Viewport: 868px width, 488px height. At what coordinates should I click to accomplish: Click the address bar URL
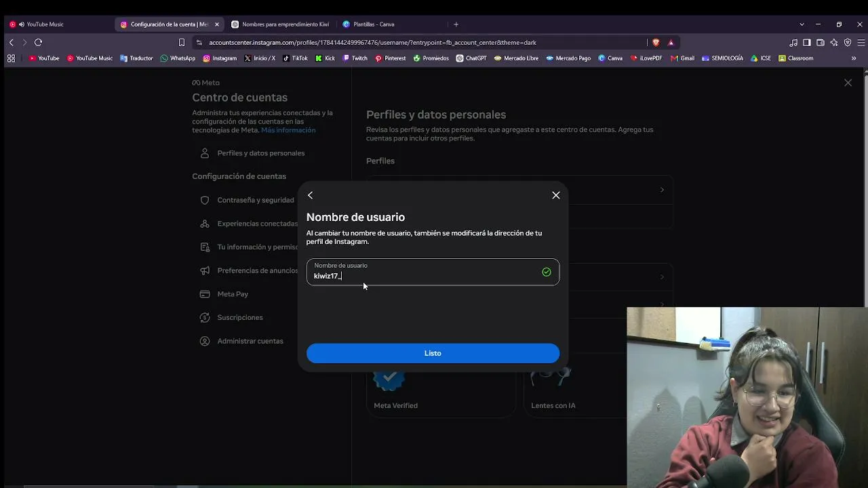point(372,42)
